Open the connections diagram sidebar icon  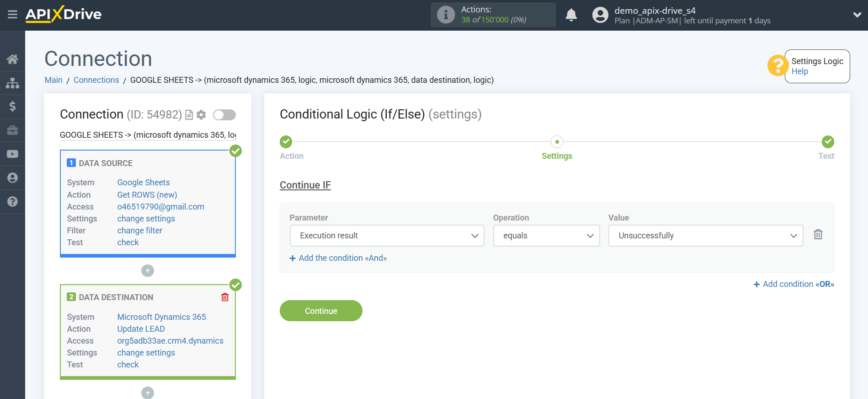point(12,83)
